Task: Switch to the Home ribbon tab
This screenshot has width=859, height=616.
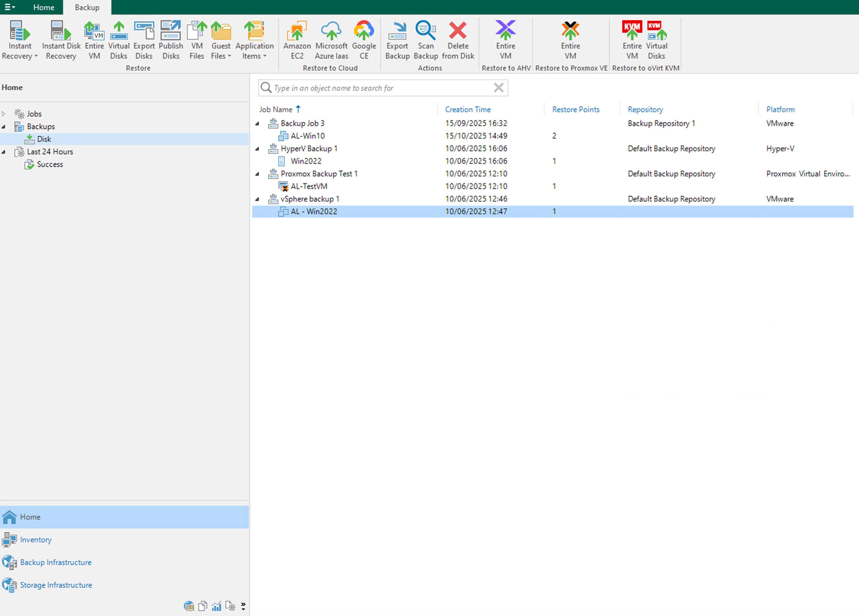Action: pos(44,7)
